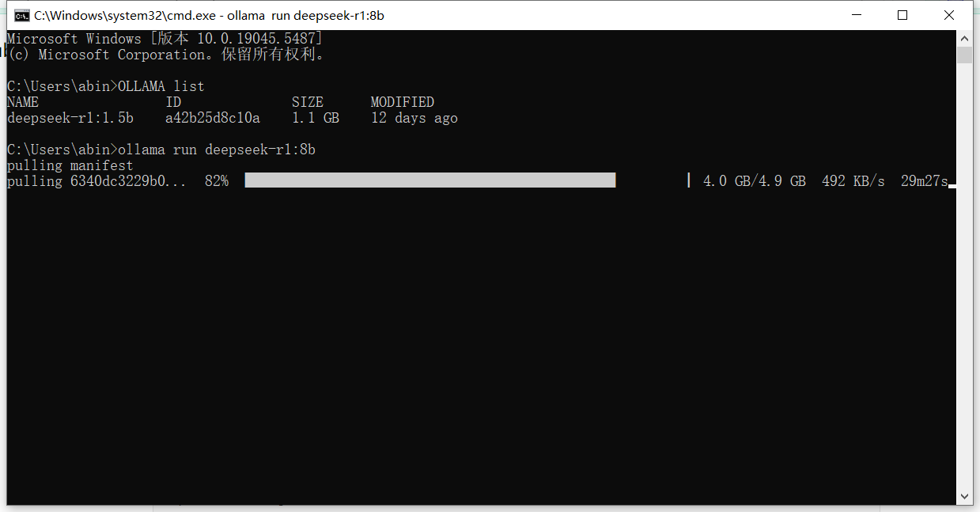Click the 'ollama run deepseek-r1:8b' command line
Image resolution: width=980 pixels, height=512 pixels.
[161, 150]
